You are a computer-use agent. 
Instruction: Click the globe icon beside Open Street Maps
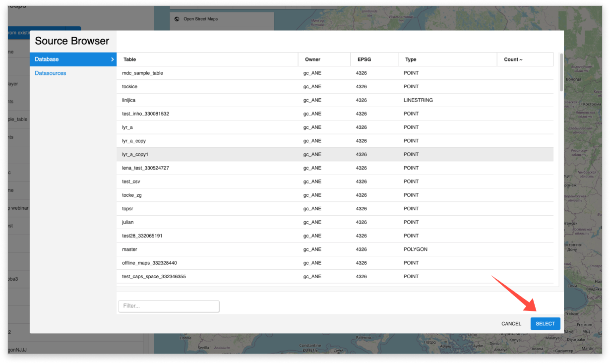point(176,19)
